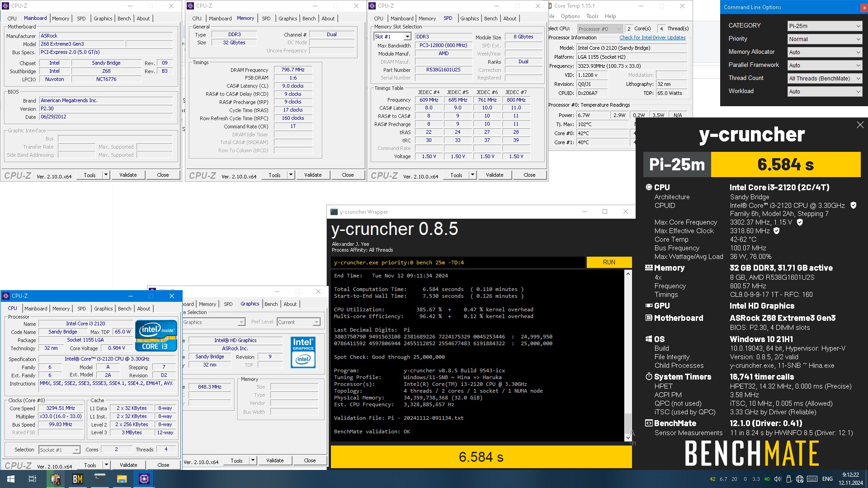
Task: Click the Intel HD Graphics logo badge
Action: pos(303,352)
